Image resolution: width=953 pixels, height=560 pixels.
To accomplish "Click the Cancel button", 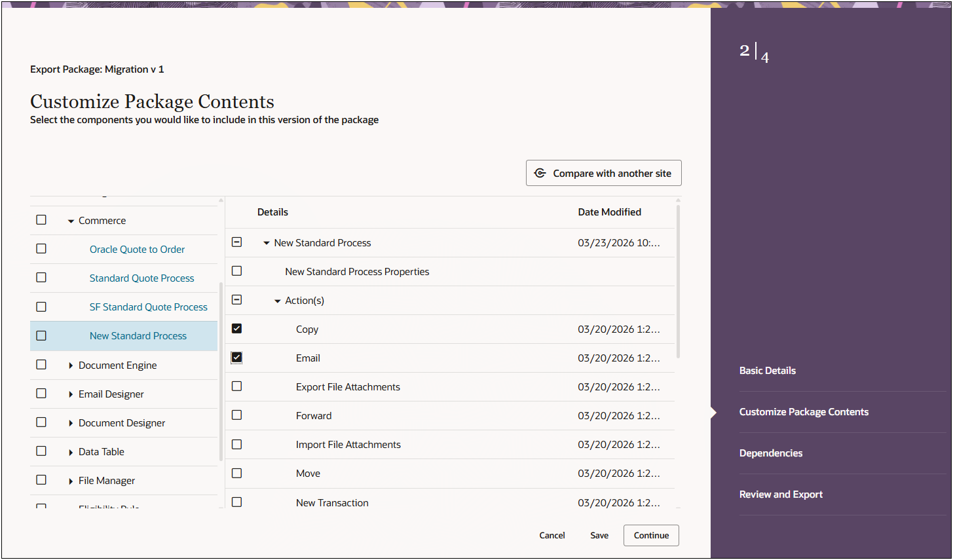I will point(552,535).
